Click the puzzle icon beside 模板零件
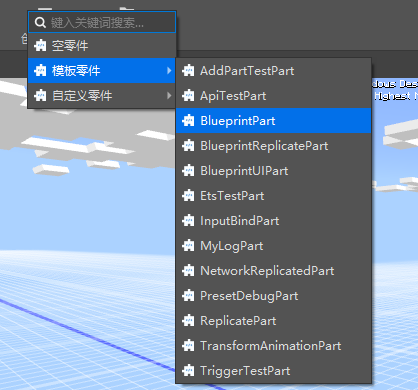The image size is (418, 390). click(x=40, y=71)
